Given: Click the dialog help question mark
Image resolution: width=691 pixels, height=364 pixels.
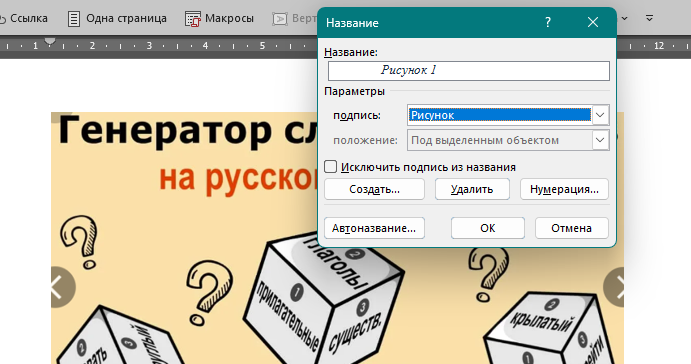Looking at the screenshot, I should pyautogui.click(x=548, y=22).
